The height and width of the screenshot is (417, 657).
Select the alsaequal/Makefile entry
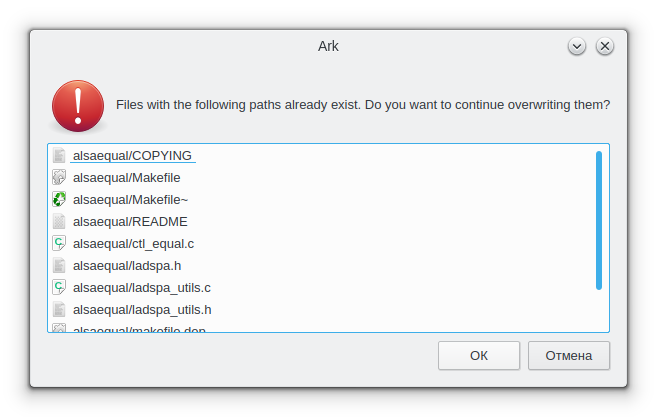(x=126, y=178)
